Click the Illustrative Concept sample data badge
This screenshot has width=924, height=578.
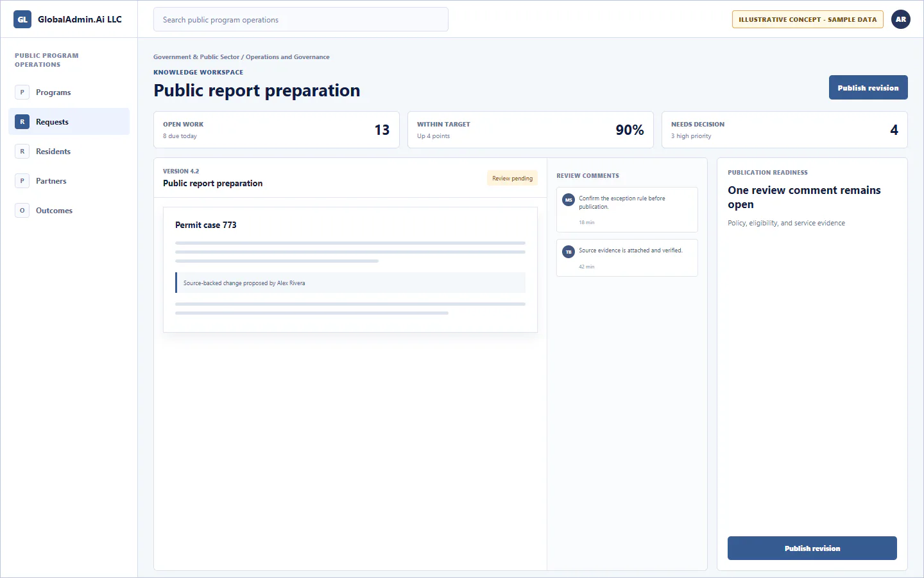click(x=808, y=19)
